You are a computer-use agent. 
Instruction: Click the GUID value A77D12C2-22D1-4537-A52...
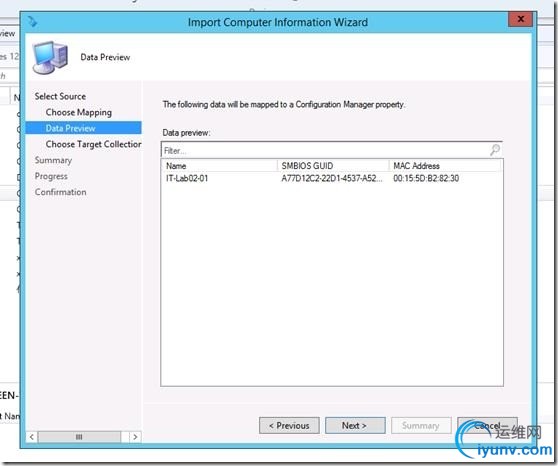(x=332, y=178)
